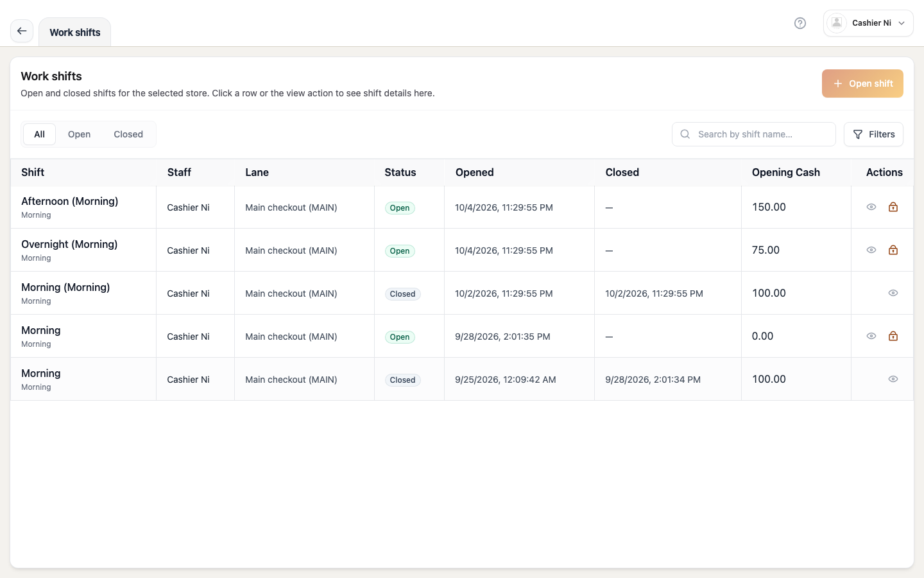The width and height of the screenshot is (924, 578).
Task: View the shift opened 9/25/2026, 12:09:42 AM
Action: [x=893, y=379]
